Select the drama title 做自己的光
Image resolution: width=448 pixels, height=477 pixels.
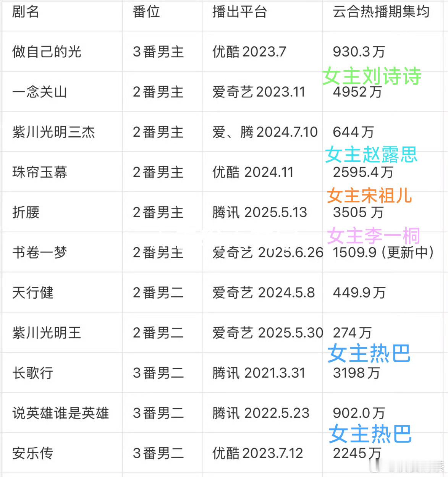tap(47, 52)
